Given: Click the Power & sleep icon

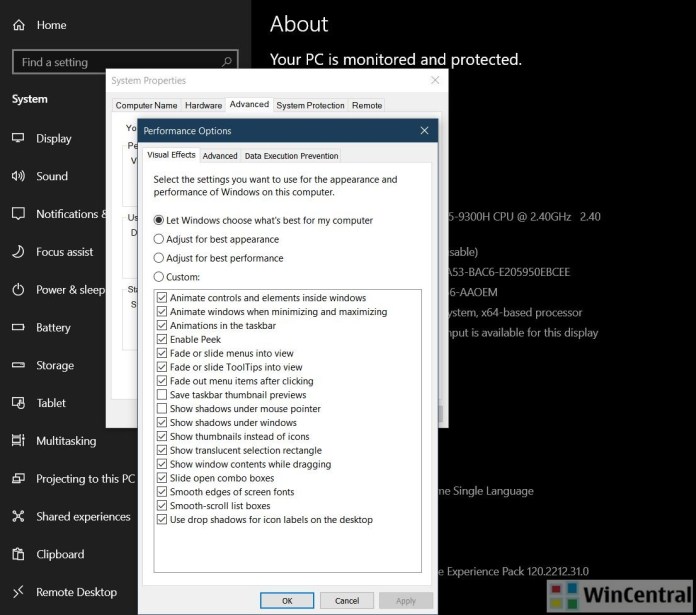Looking at the screenshot, I should click(x=18, y=289).
